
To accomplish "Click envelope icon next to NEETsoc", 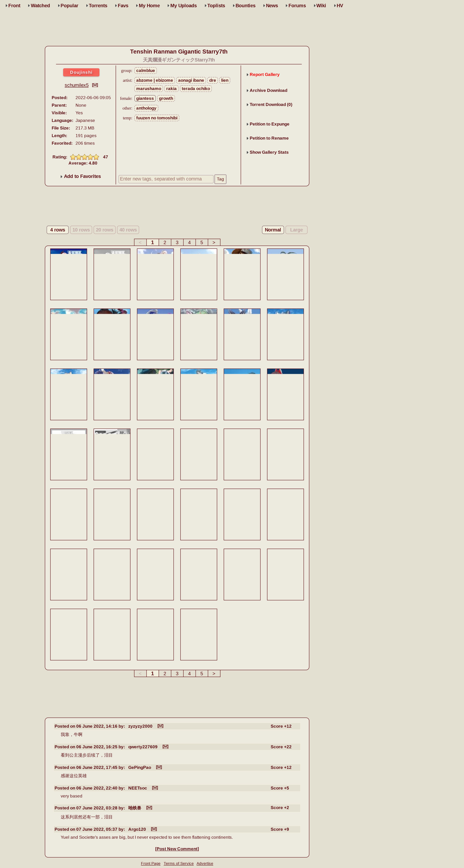I will (155, 788).
